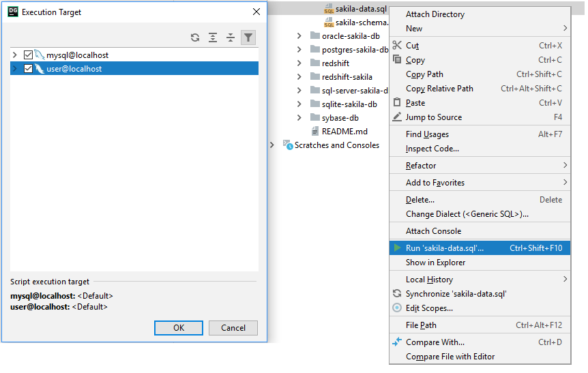Click the SQL file icon of sakila-data.sql
Viewport: 588px width, 373px height.
329,8
